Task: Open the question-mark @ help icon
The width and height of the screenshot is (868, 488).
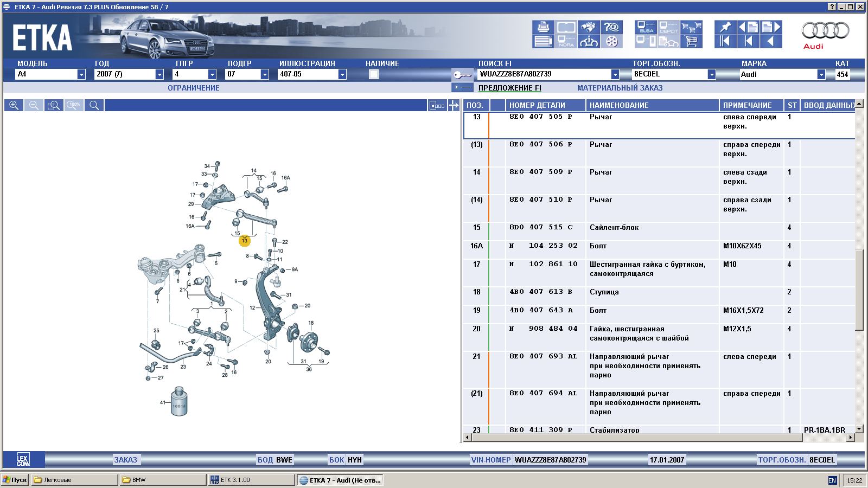Action: [611, 27]
